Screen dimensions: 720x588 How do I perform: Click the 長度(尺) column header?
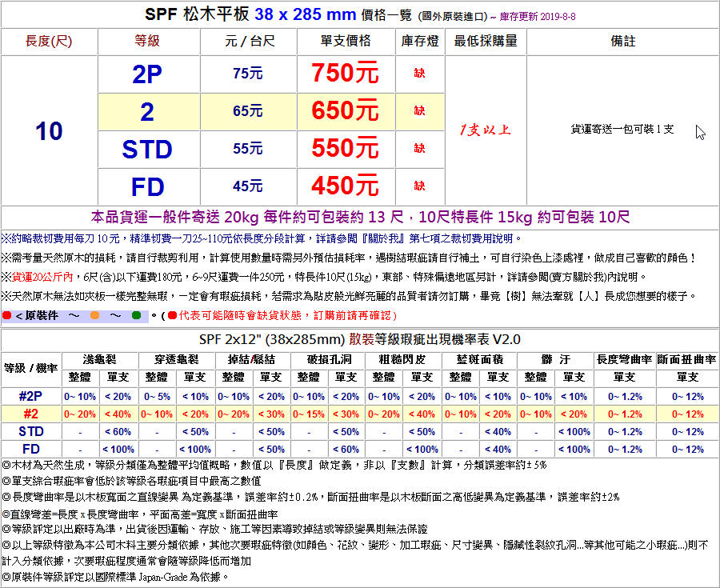coord(49,42)
